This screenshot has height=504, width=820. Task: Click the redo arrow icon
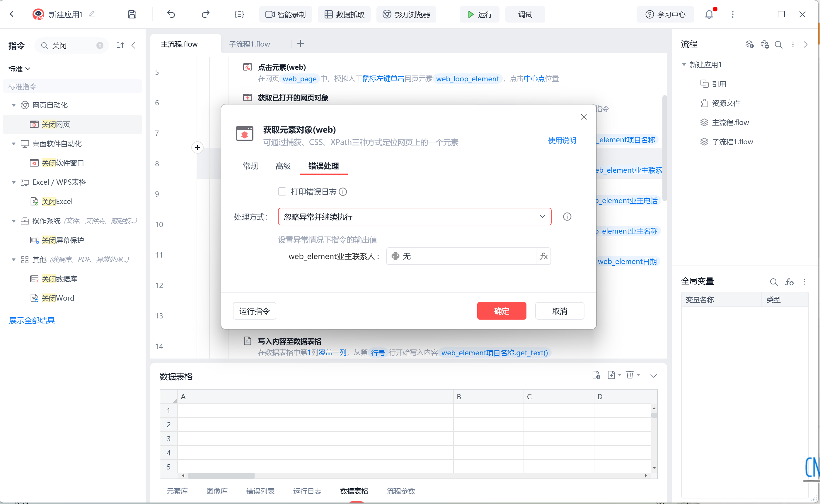coord(205,14)
